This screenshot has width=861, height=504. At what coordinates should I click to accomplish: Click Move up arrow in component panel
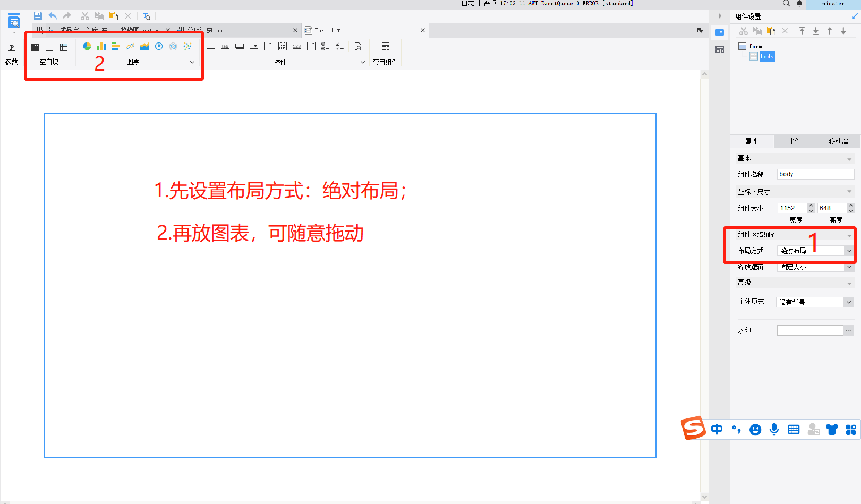(x=830, y=31)
